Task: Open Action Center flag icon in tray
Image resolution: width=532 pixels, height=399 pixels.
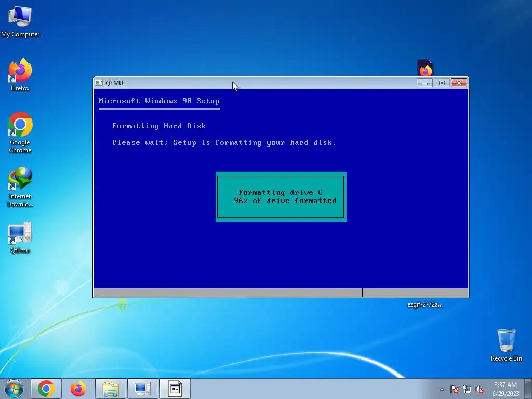Action: (455, 389)
